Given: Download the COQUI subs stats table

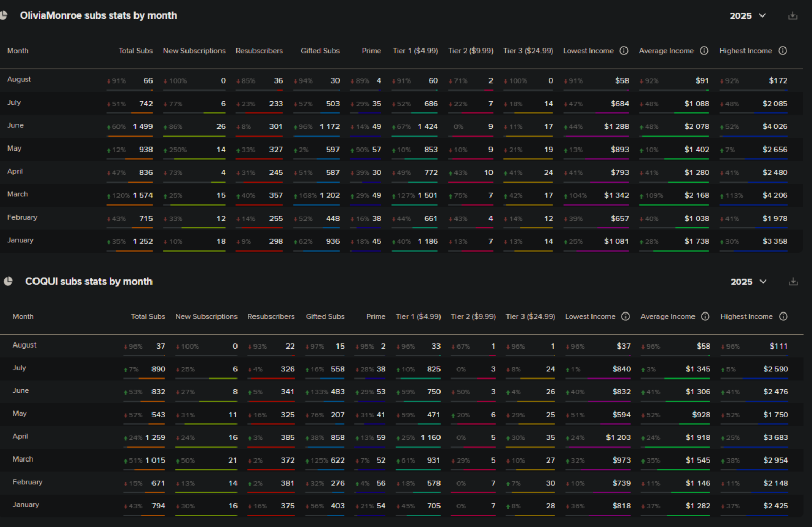Looking at the screenshot, I should (793, 282).
